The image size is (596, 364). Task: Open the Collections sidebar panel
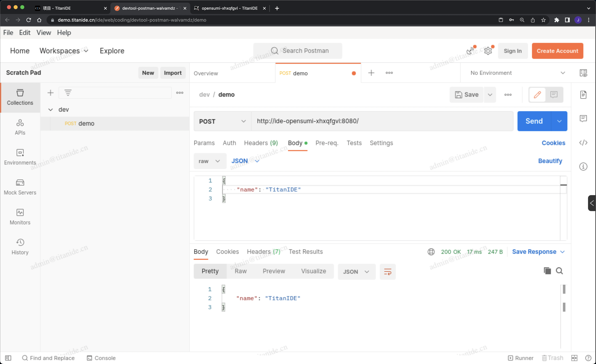[x=20, y=97]
